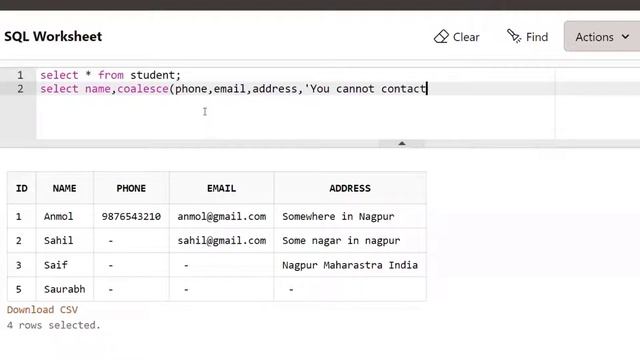Click the ADDRESS column header
640x360 pixels.
[x=350, y=188]
